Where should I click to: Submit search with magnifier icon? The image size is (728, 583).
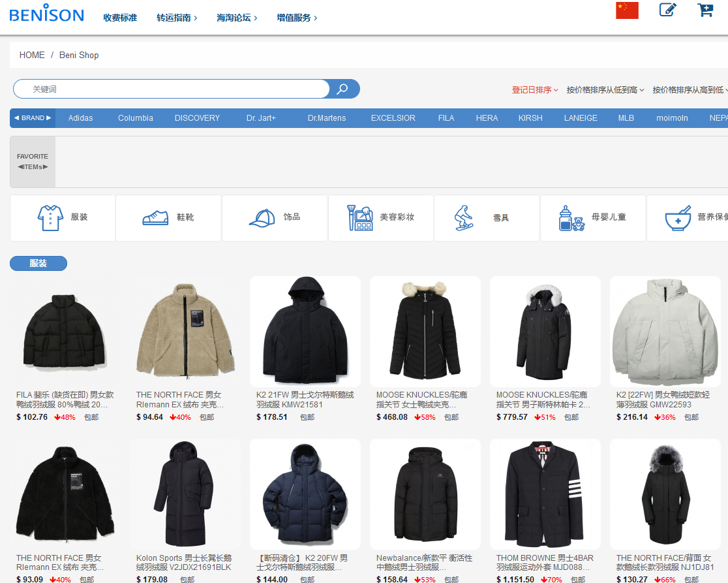[x=342, y=89]
